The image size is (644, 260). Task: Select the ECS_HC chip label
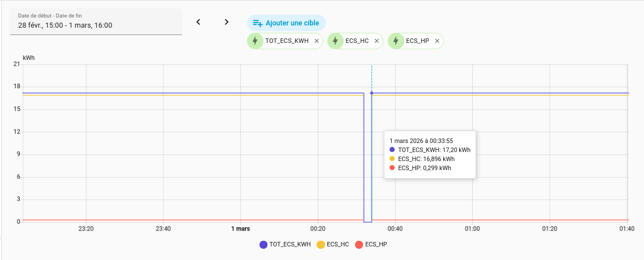click(357, 41)
